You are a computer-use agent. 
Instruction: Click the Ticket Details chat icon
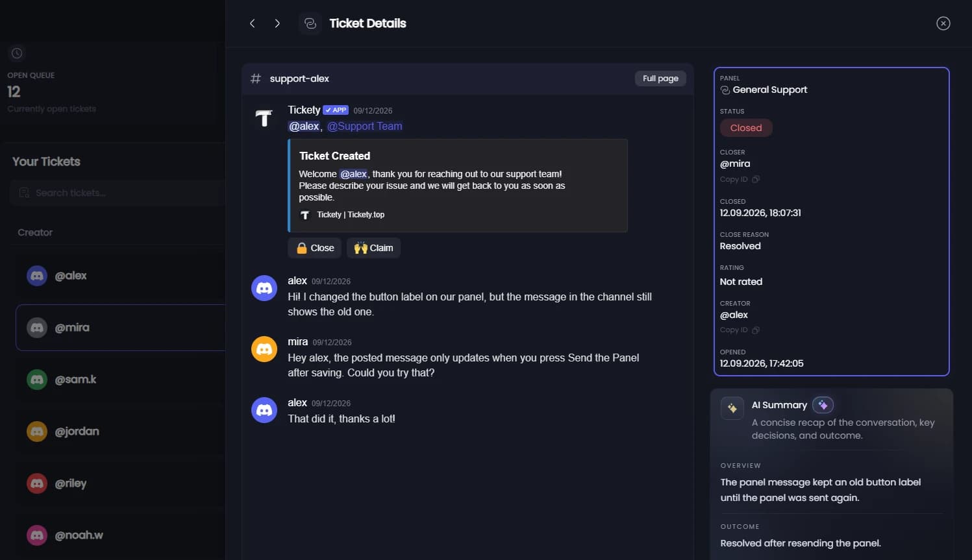tap(310, 23)
